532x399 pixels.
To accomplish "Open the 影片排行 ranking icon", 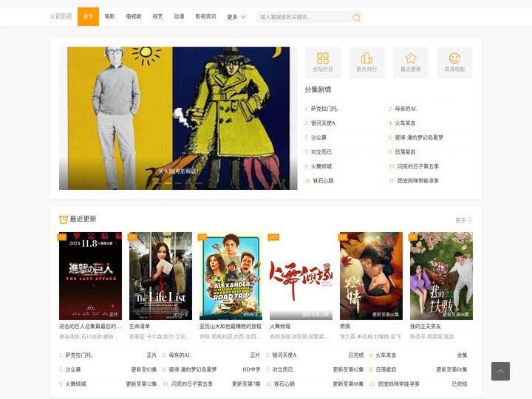I will click(x=366, y=63).
